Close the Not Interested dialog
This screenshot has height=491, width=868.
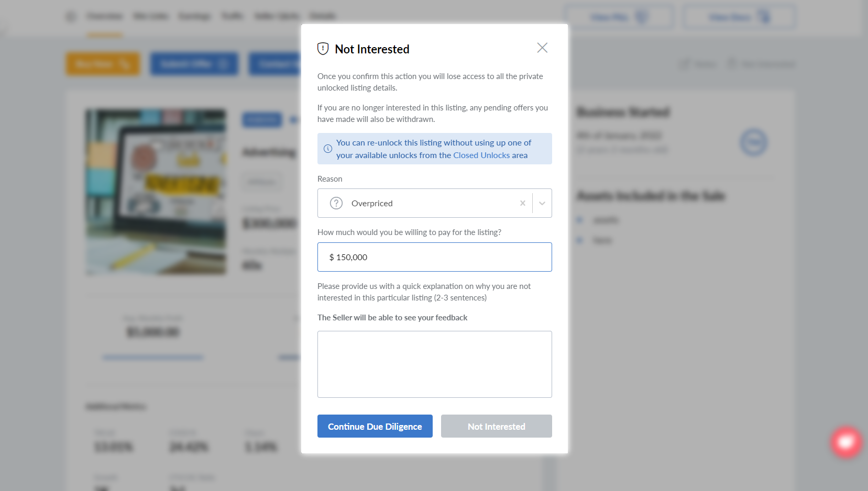[542, 48]
